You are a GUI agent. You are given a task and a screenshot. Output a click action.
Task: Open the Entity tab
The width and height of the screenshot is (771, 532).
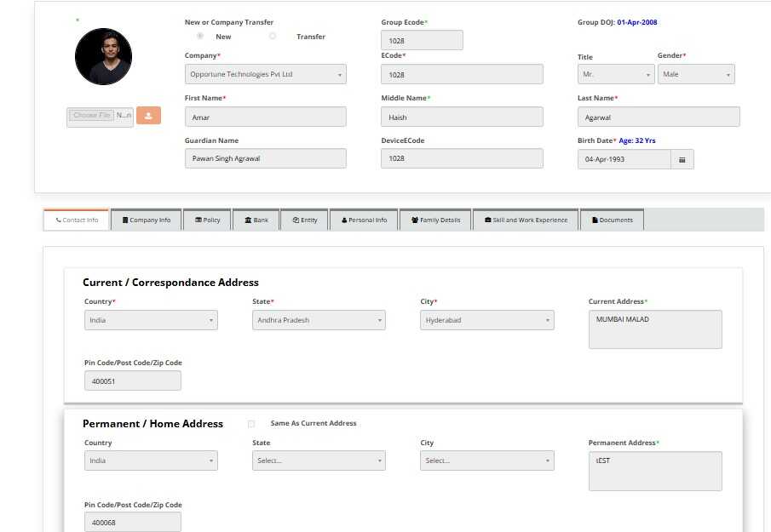(x=304, y=220)
